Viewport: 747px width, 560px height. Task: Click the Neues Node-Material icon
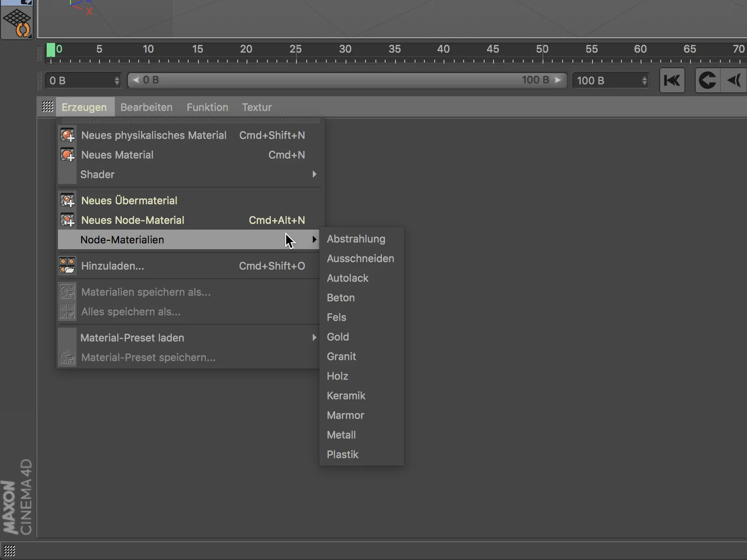[x=68, y=220]
